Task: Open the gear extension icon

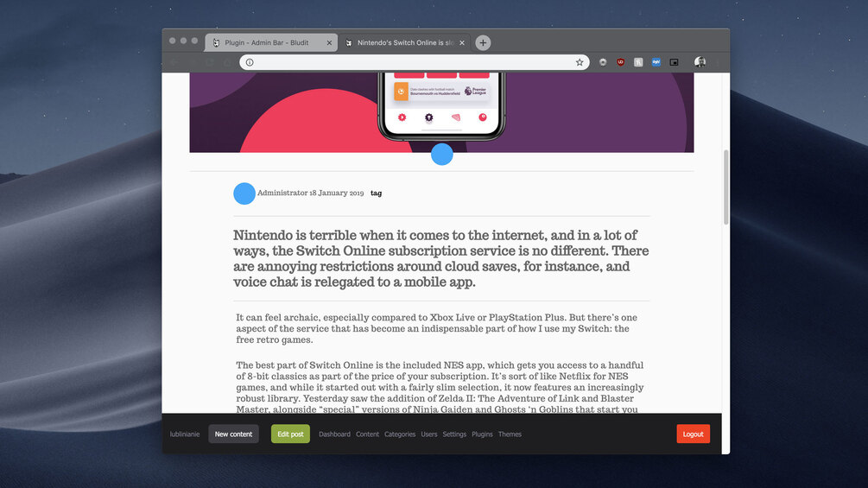Action: coord(603,62)
